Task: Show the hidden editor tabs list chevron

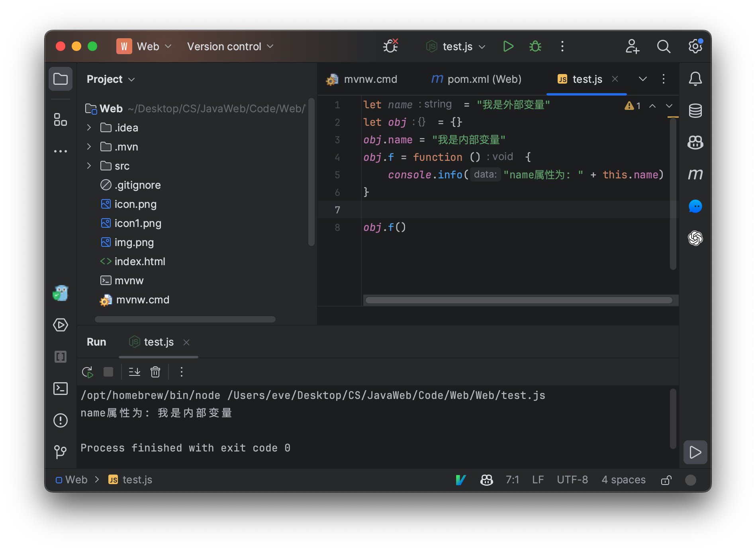Action: (x=643, y=79)
